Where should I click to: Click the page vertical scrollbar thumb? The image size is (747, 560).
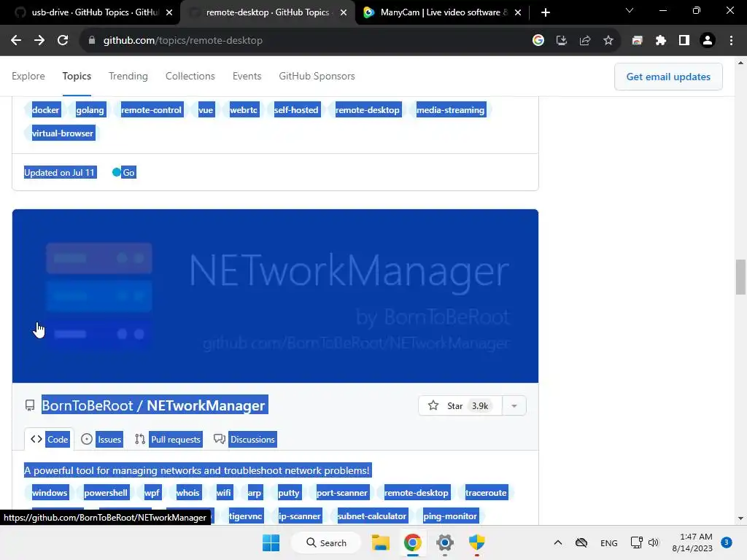click(x=740, y=277)
